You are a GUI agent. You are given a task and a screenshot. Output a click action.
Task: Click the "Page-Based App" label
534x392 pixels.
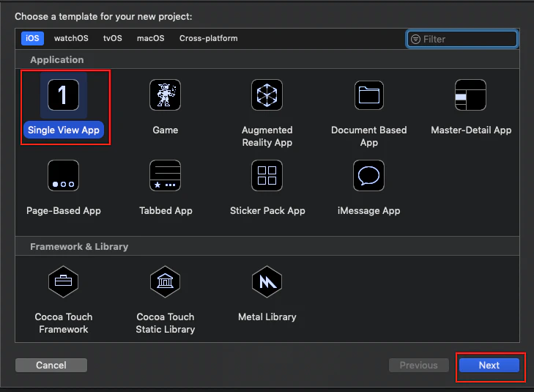(x=63, y=211)
